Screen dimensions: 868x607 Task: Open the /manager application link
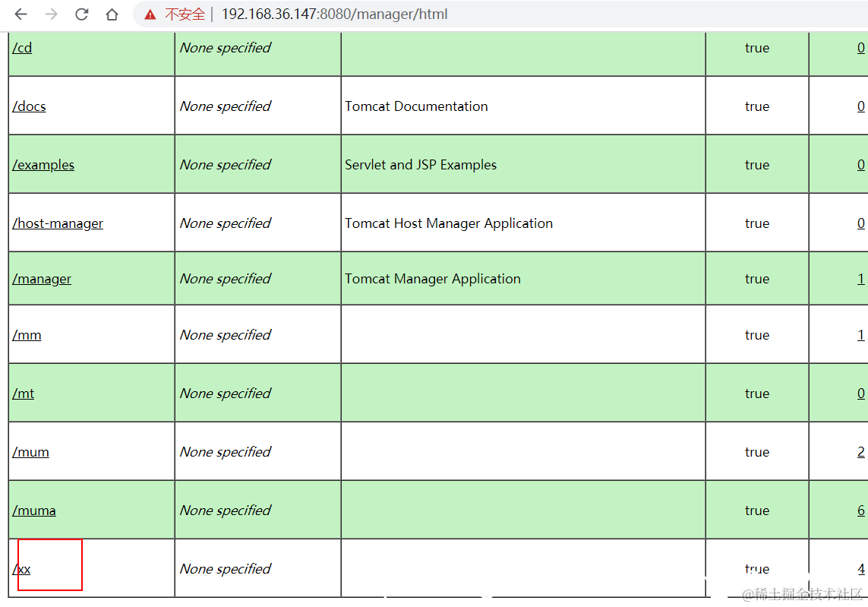pos(42,279)
